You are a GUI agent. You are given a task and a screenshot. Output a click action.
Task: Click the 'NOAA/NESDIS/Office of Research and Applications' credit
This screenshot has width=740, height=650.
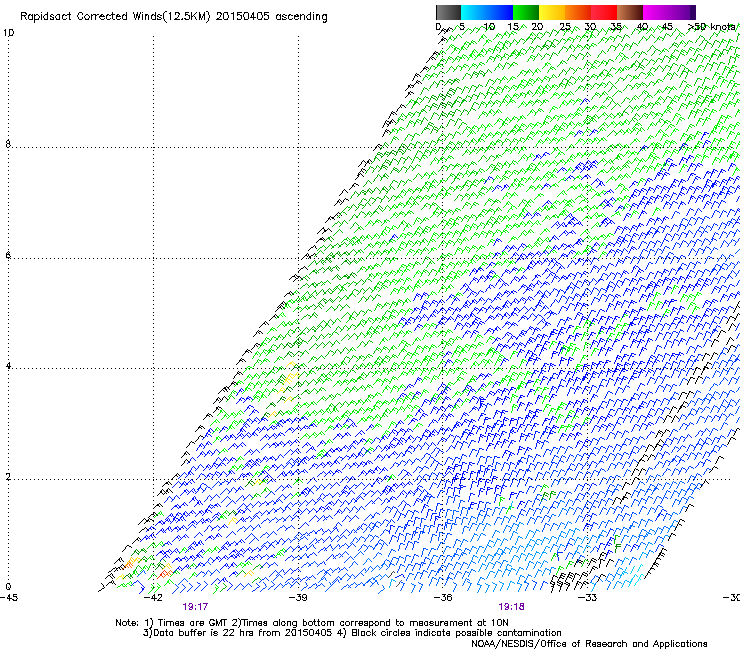pyautogui.click(x=589, y=644)
